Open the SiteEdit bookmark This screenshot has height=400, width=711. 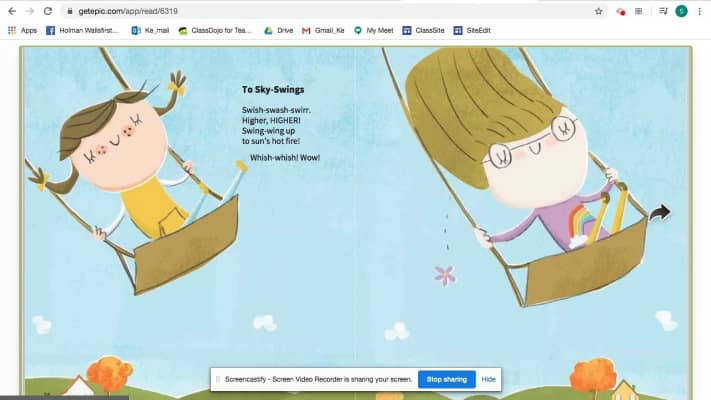[472, 31]
